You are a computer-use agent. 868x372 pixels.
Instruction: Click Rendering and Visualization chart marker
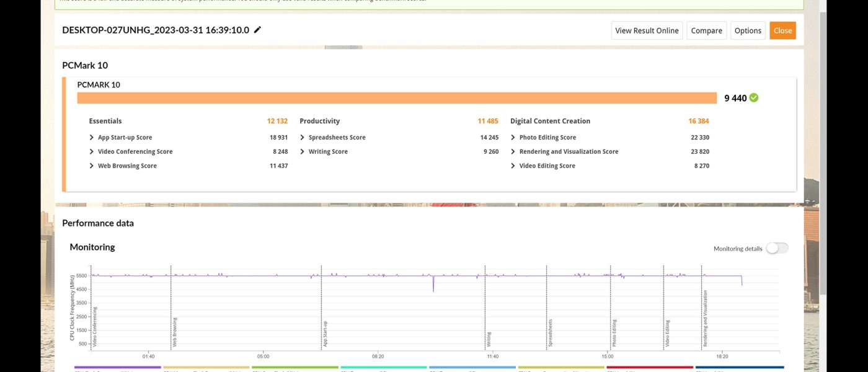pos(705,318)
